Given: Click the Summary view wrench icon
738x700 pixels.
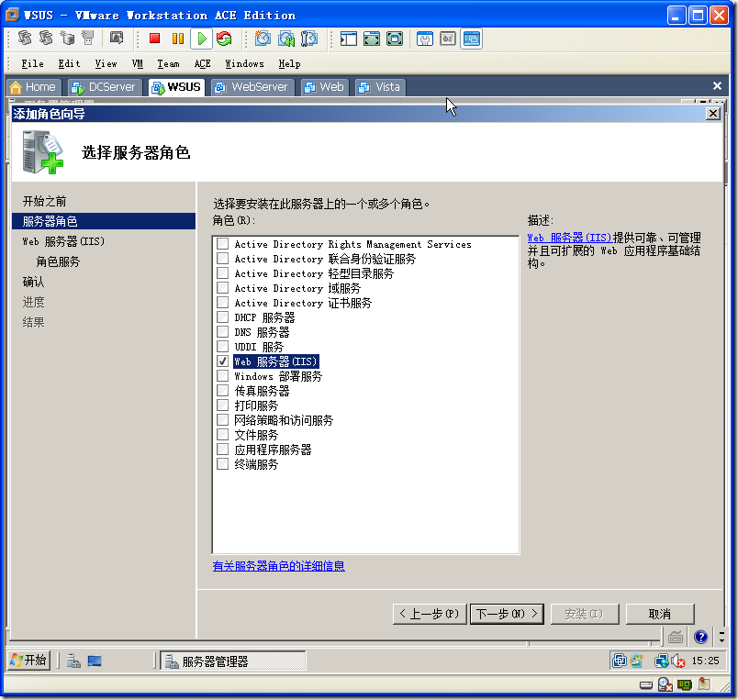Looking at the screenshot, I should click(x=425, y=39).
